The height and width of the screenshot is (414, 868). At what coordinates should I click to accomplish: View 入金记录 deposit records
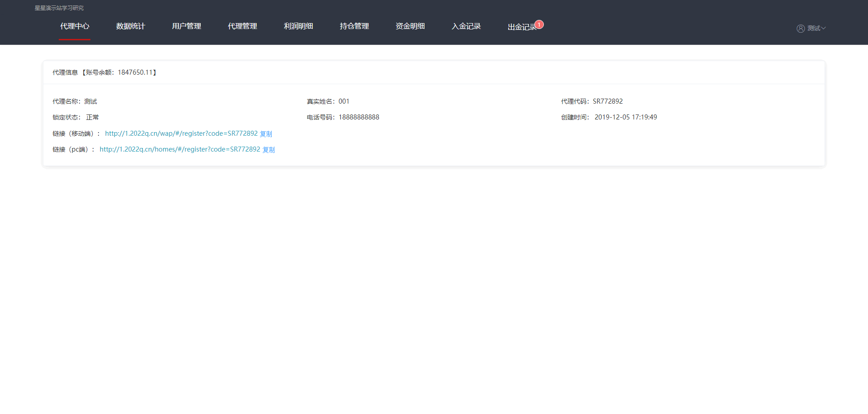coord(466,26)
